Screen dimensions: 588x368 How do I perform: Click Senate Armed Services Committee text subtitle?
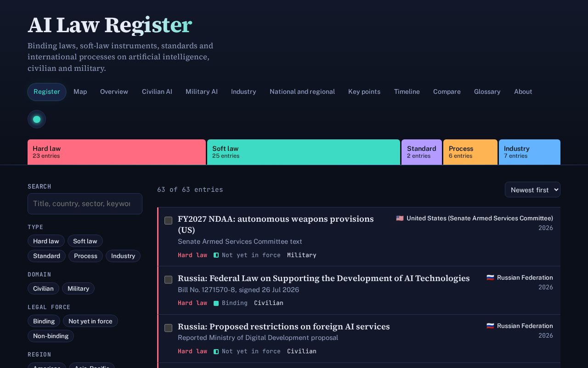(x=240, y=241)
